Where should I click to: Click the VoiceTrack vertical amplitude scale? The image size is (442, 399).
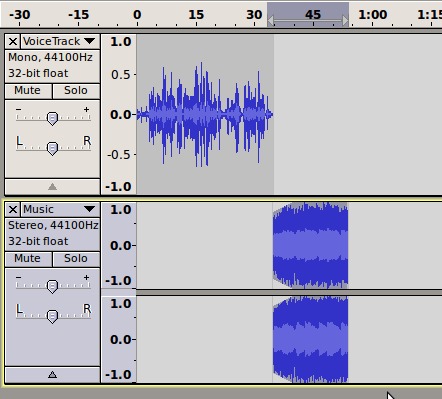[x=119, y=114]
